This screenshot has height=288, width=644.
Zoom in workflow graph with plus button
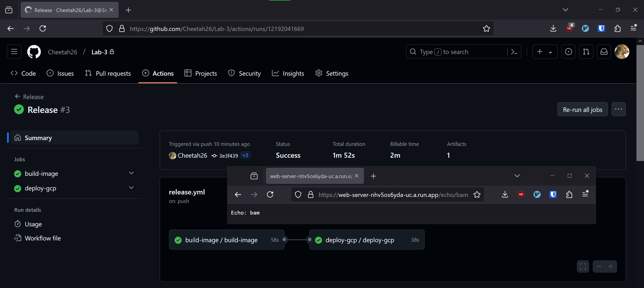click(x=611, y=266)
